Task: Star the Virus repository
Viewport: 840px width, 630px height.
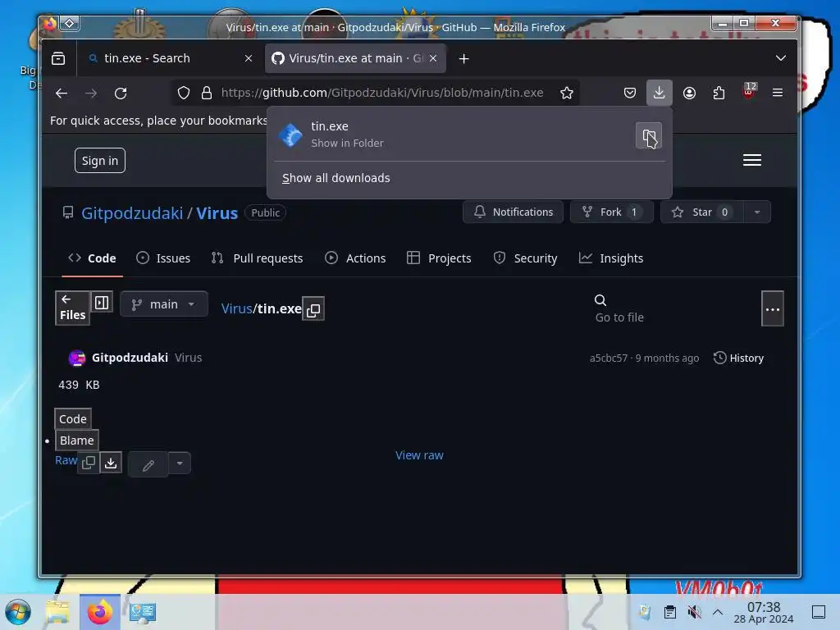Action: pos(702,212)
